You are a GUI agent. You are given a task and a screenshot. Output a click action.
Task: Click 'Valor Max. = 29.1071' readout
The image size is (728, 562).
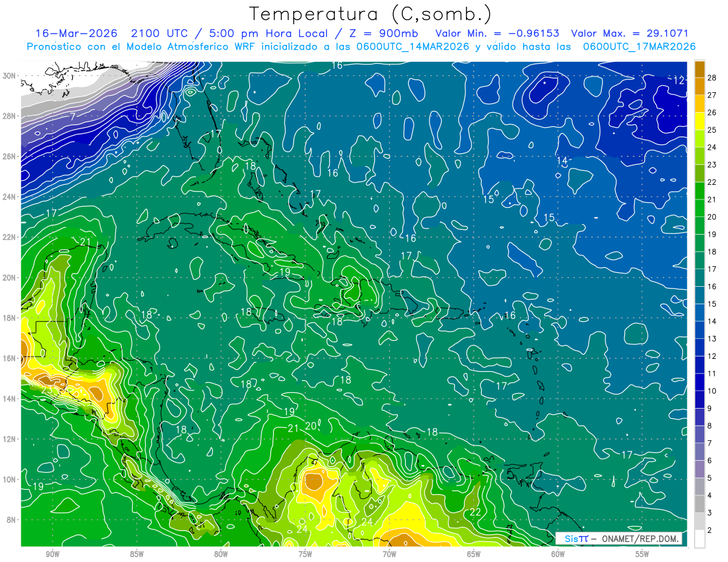630,33
